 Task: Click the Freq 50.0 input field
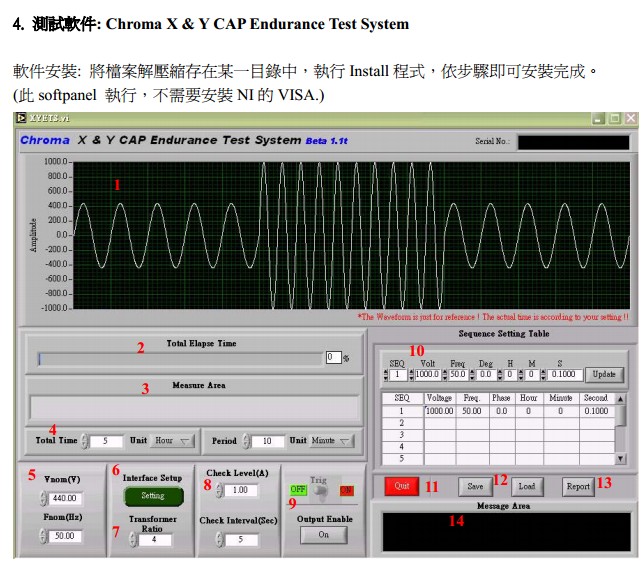tap(458, 374)
